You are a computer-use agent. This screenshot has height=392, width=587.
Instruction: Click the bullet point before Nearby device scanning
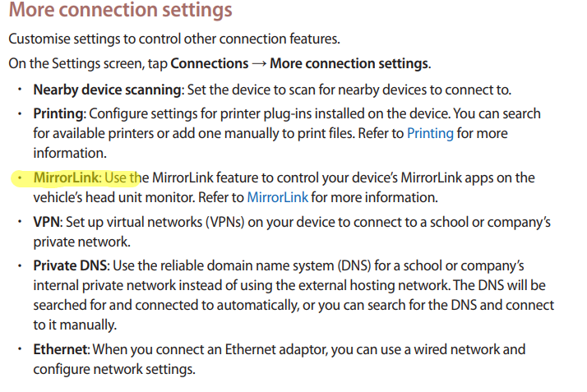[x=20, y=90]
